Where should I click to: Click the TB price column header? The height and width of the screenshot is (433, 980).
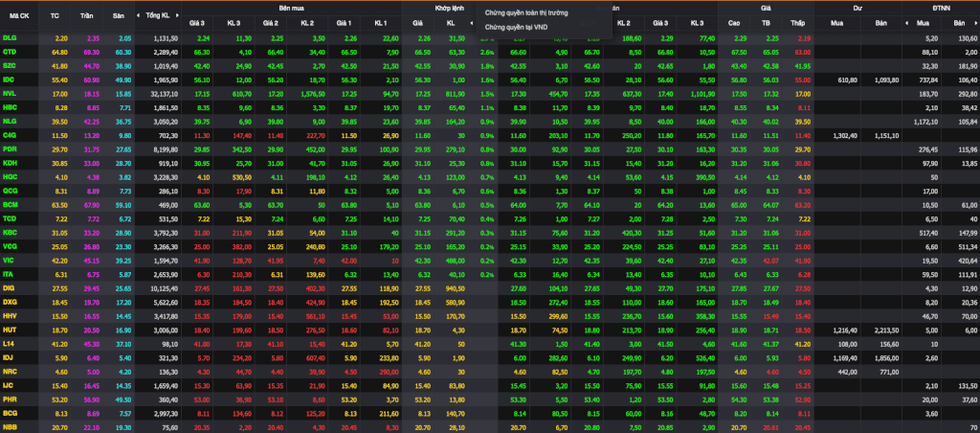tap(766, 23)
